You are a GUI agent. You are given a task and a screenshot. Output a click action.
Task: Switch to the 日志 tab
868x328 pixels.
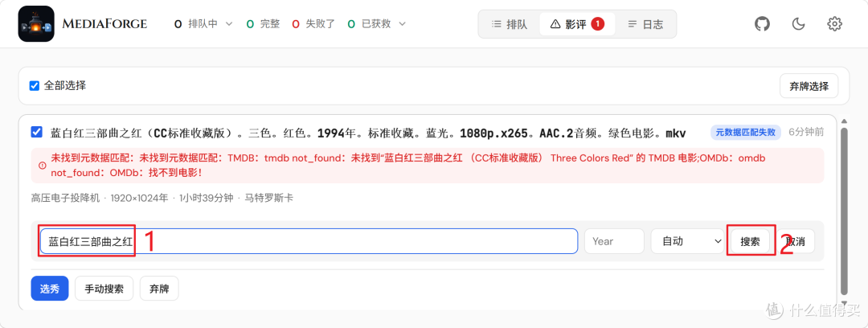click(645, 24)
